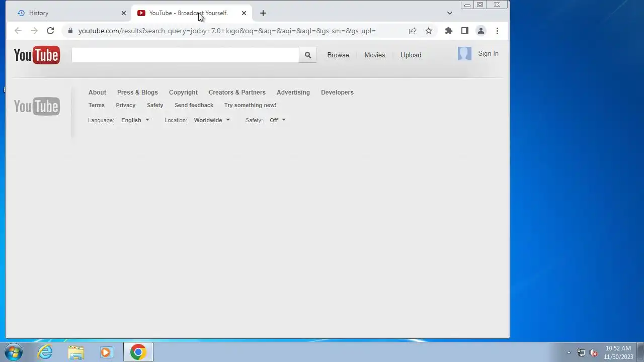Click the Send feedback link
This screenshot has width=644, height=362.
pos(194,105)
